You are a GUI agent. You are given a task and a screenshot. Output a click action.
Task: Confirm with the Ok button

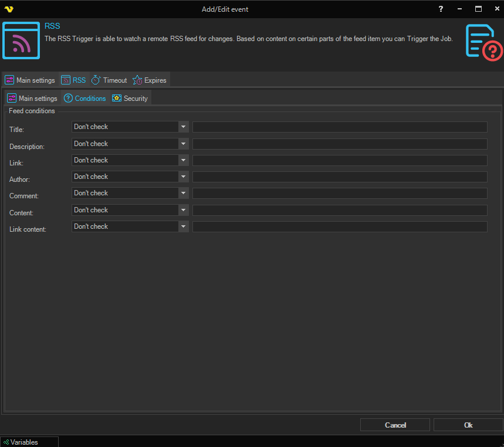[x=468, y=425]
